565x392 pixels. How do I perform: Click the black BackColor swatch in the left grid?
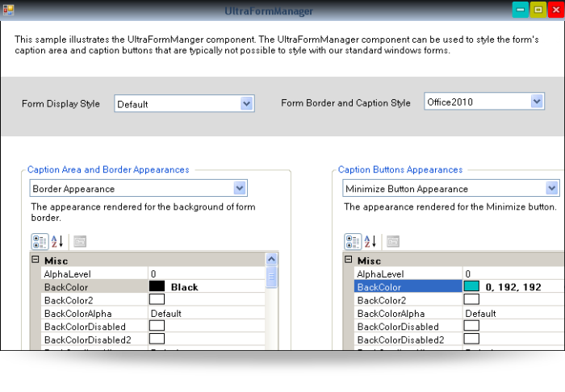[x=157, y=286]
